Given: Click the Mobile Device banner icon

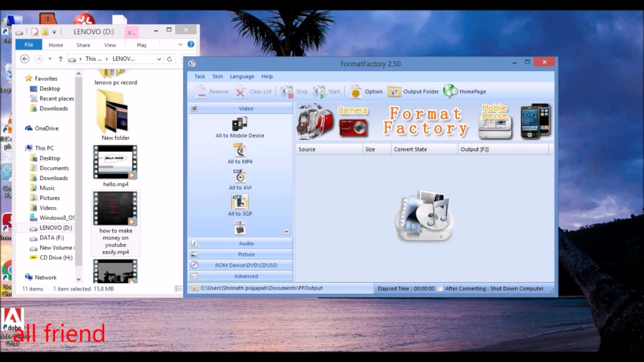Looking at the screenshot, I should tap(495, 121).
